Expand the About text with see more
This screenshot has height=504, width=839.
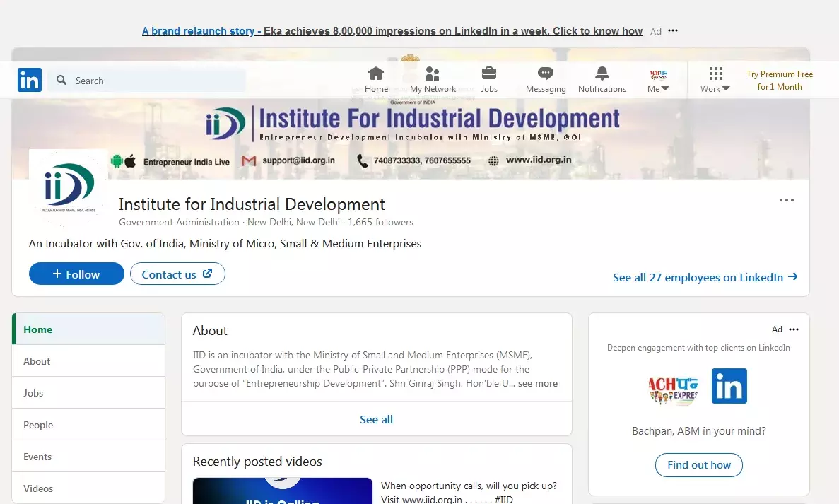[x=537, y=384]
